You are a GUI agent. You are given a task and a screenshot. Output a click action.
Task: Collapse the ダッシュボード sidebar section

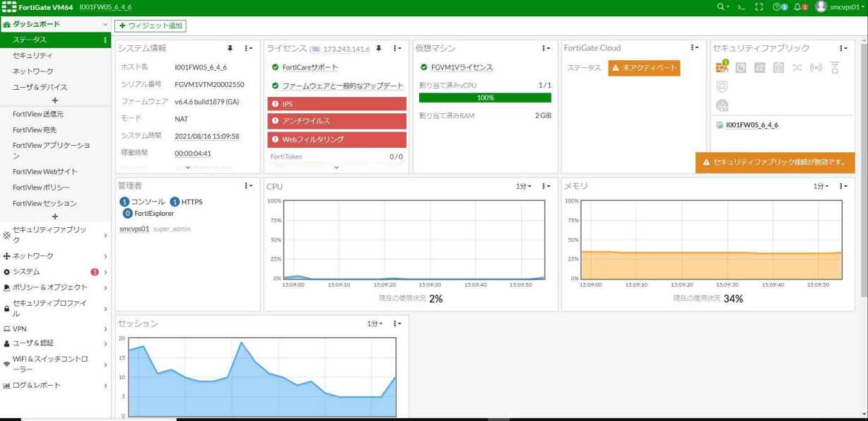coord(56,24)
